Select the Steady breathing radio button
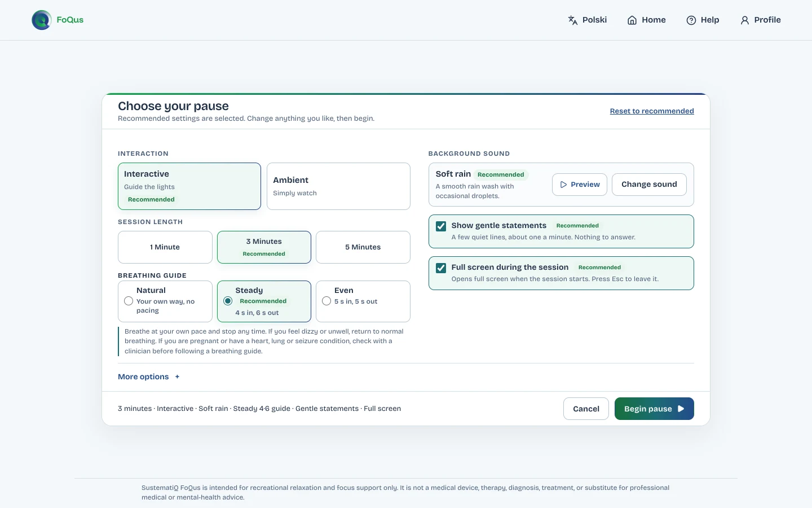 coord(228,301)
